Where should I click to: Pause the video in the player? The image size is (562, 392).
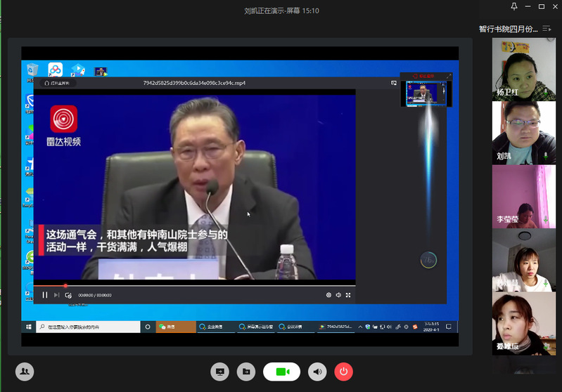coord(45,295)
